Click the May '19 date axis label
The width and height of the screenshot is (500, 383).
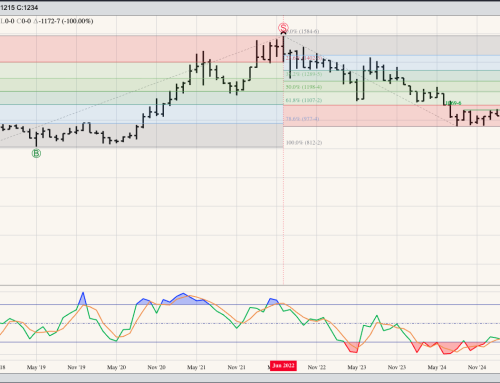pyautogui.click(x=36, y=367)
